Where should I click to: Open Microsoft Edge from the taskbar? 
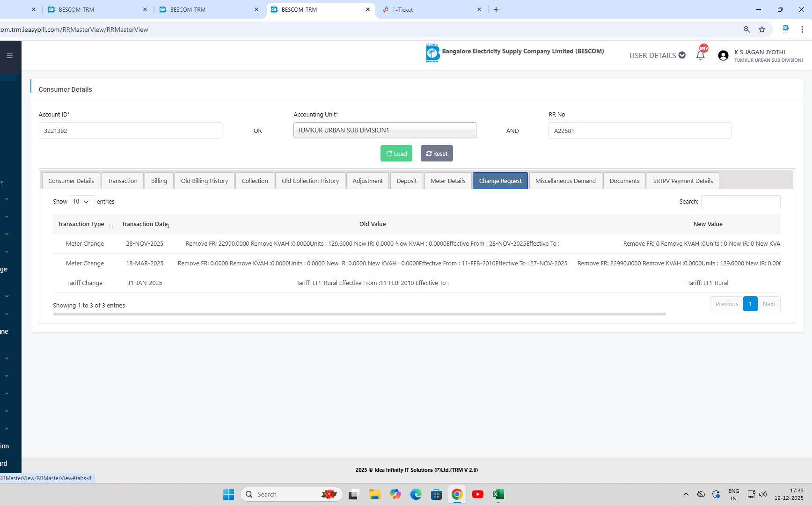coord(416,494)
